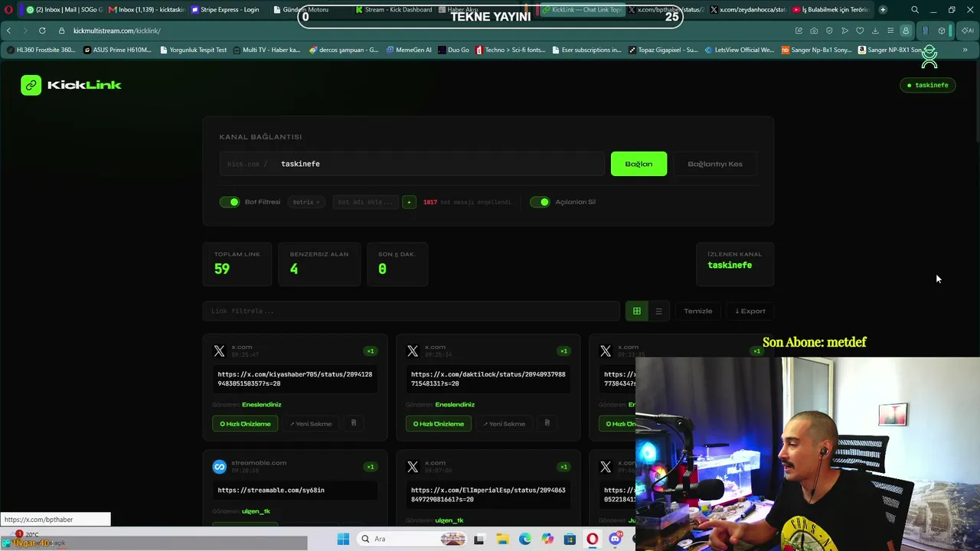
Task: Open LetsView Official bookmark
Action: (740, 50)
